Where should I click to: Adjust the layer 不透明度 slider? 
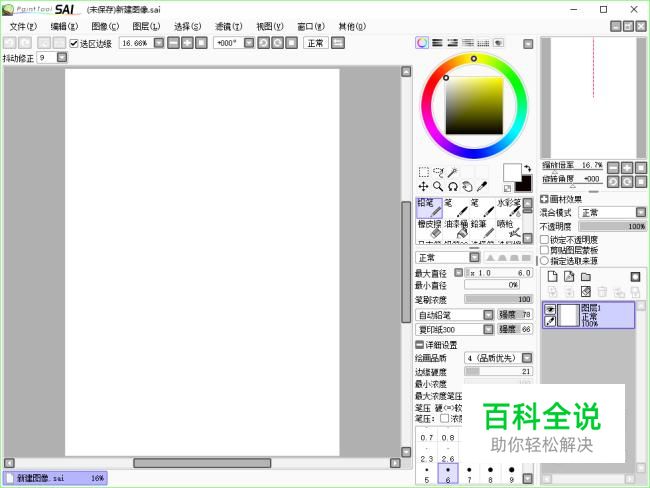click(x=612, y=226)
